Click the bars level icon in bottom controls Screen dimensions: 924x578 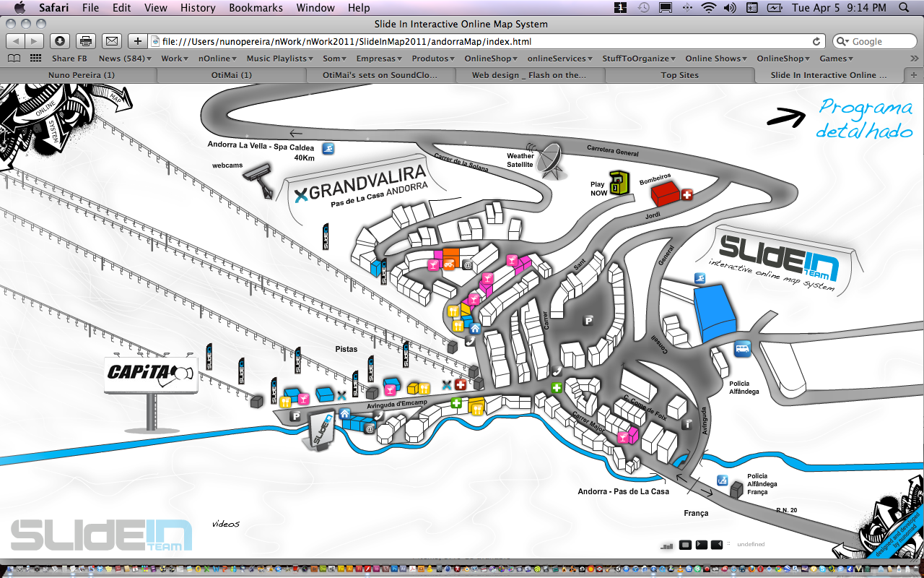[666, 545]
